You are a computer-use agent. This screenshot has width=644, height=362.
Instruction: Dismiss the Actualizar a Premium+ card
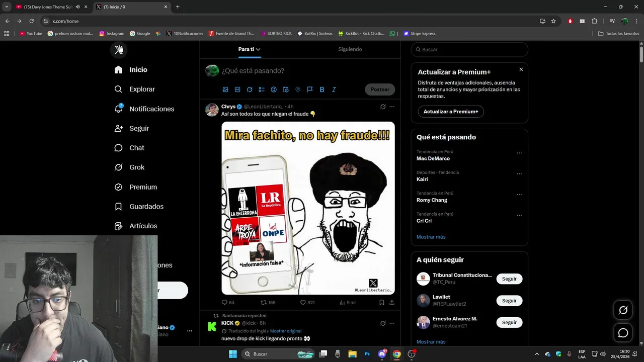pyautogui.click(x=521, y=69)
